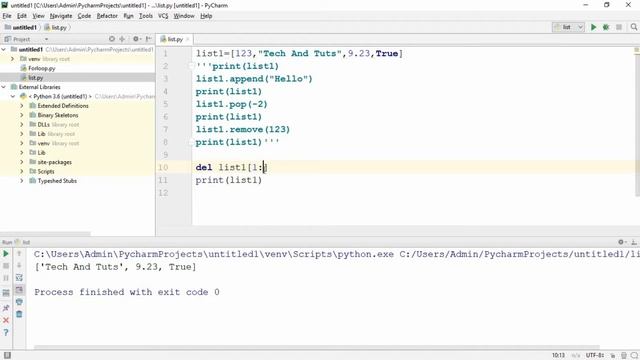Viewport: 640px width, 360px height.
Task: Open the VCS menu
Action: (163, 16)
